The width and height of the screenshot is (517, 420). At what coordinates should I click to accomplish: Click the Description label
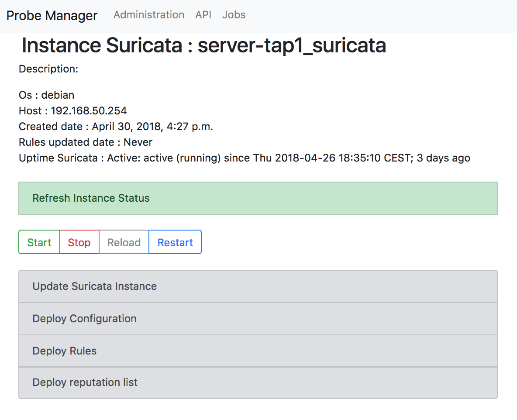[x=48, y=69]
